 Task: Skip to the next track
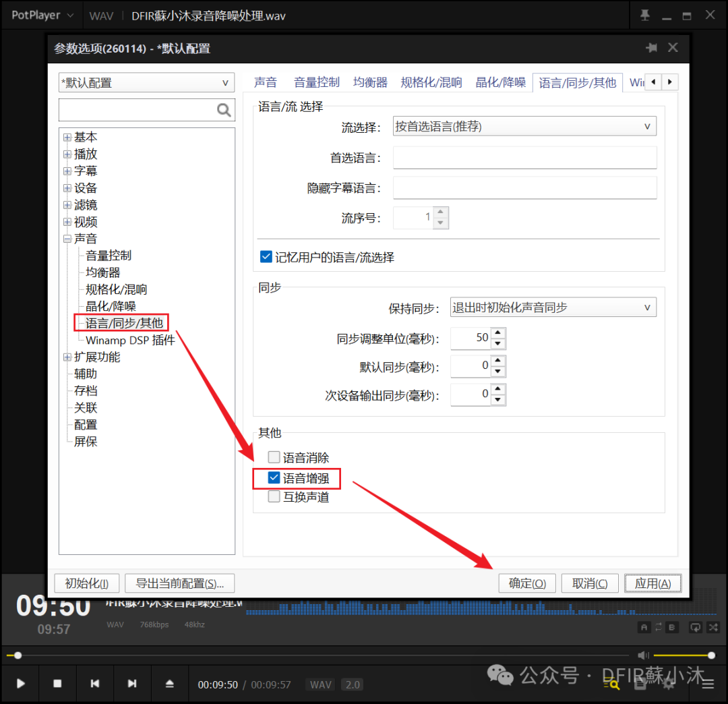click(x=132, y=684)
